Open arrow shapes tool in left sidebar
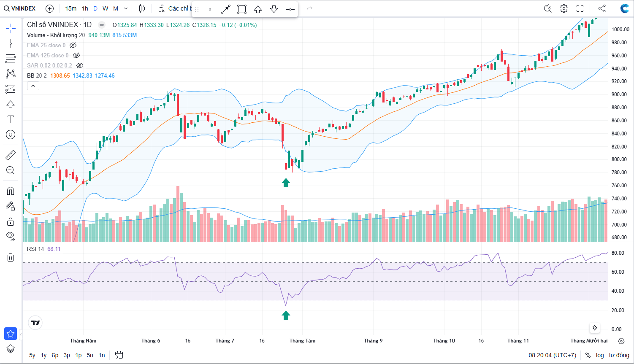This screenshot has height=364, width=634. [11, 104]
